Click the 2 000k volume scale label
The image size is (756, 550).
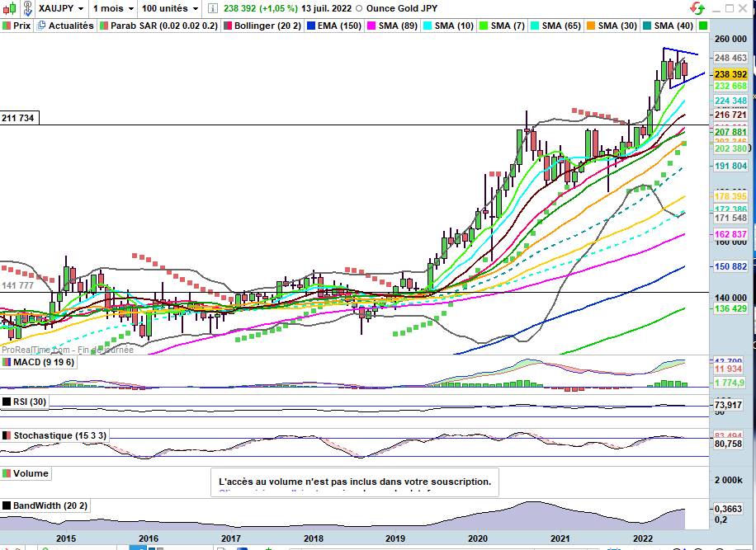tap(729, 480)
